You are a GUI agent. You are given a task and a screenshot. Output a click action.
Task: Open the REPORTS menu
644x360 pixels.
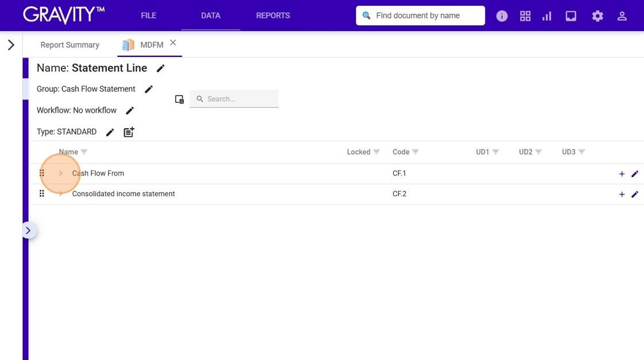click(273, 16)
